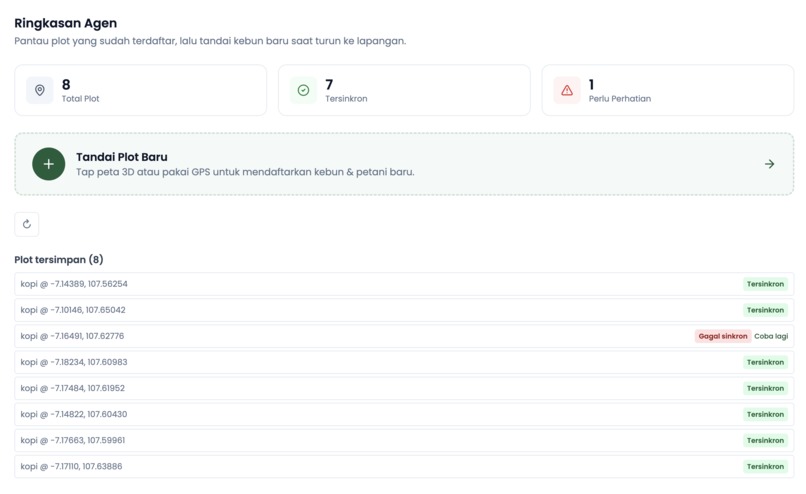Click the Perlu Perhatian label

(620, 99)
